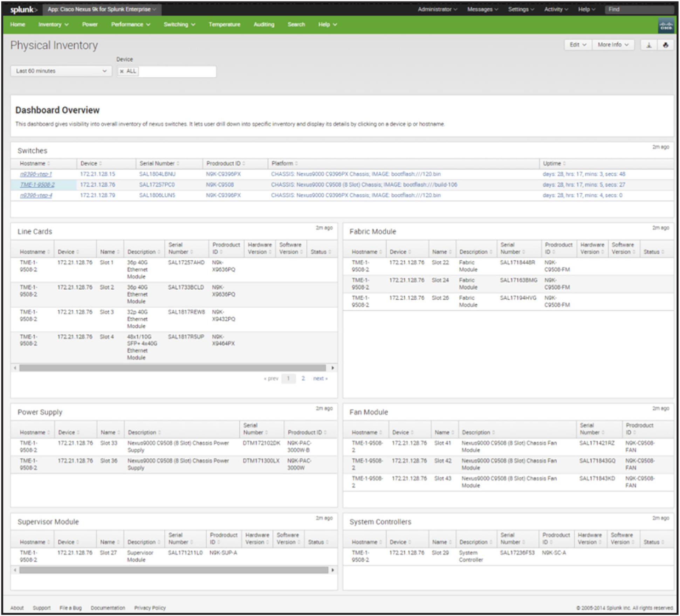Go to the Temperature tab

[224, 25]
